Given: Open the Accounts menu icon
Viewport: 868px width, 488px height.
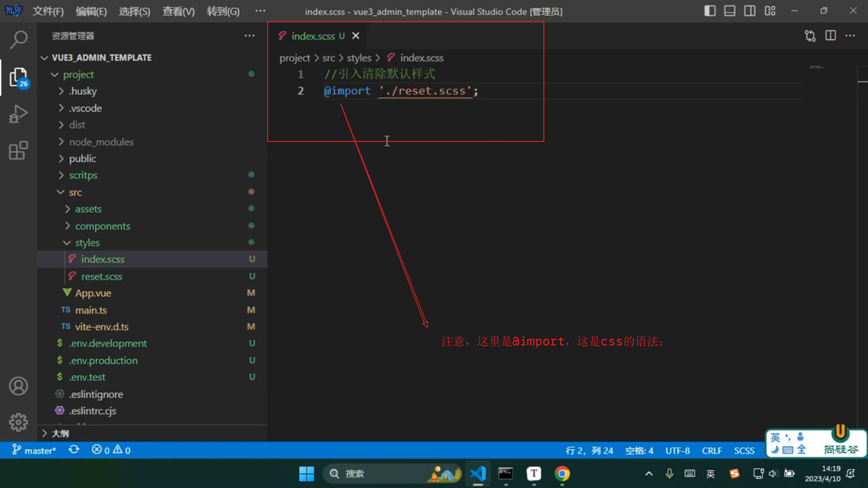Looking at the screenshot, I should 18,386.
